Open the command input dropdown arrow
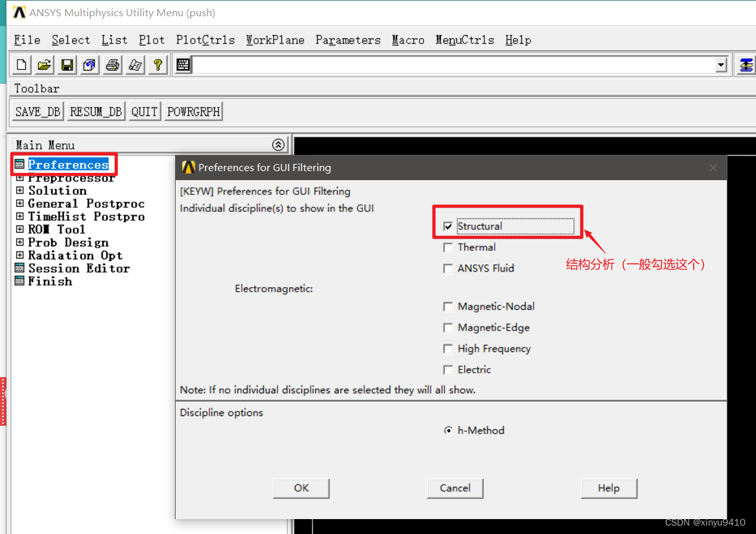This screenshot has width=756, height=534. pos(721,65)
